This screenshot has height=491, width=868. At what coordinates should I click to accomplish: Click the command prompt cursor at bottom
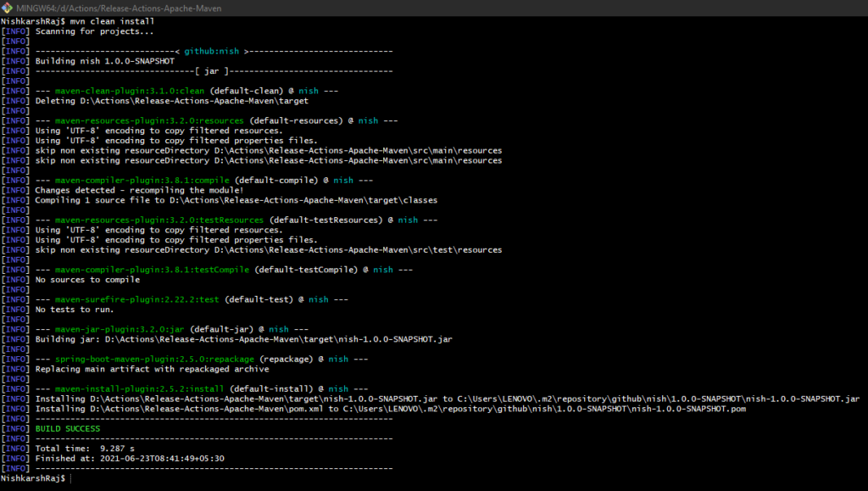(x=75, y=479)
